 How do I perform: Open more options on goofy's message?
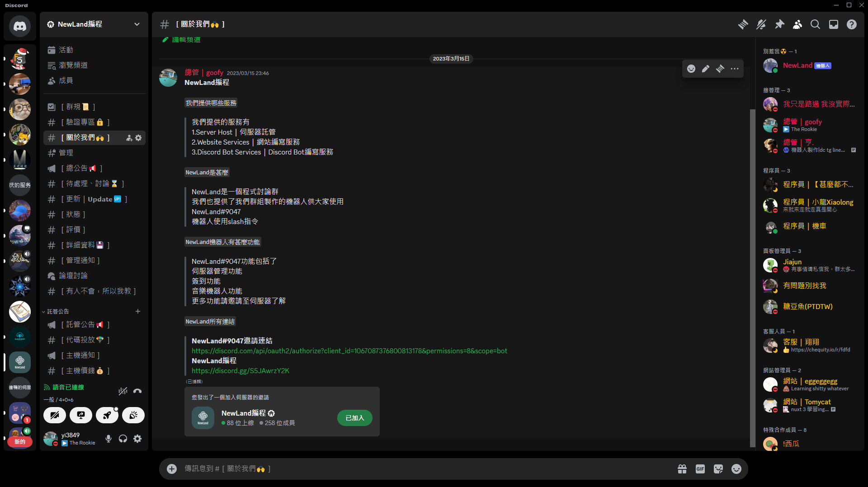click(x=735, y=69)
